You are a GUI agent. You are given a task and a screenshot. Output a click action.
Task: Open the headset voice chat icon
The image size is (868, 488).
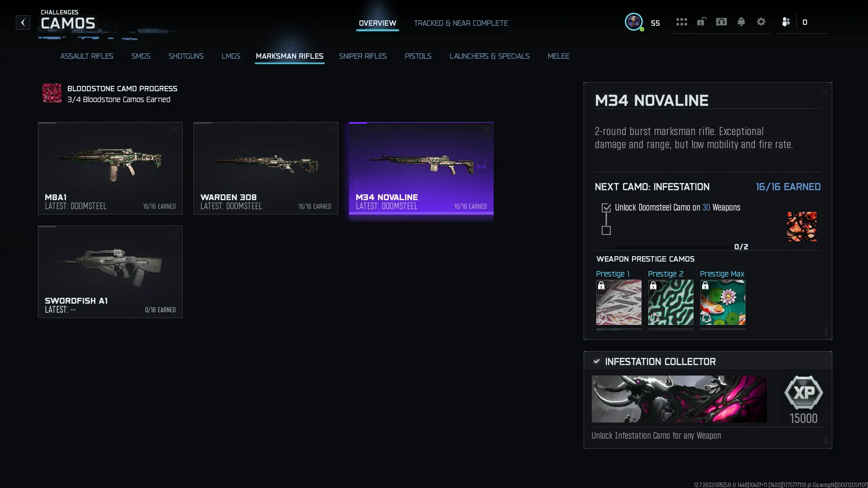pos(721,22)
